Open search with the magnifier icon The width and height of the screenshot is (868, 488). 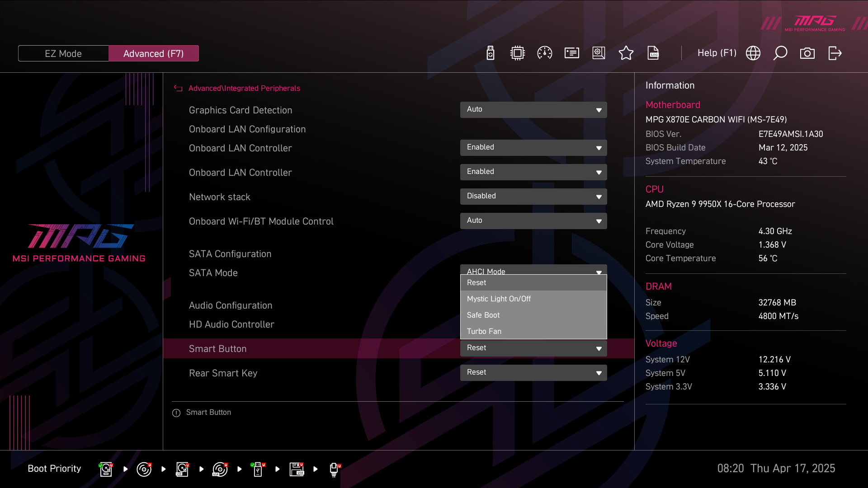coord(780,53)
